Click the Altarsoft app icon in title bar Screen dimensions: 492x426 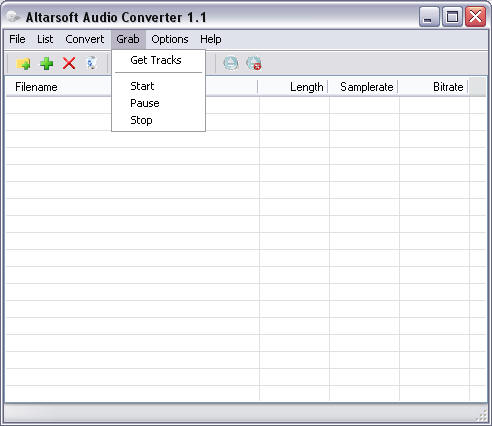13,17
